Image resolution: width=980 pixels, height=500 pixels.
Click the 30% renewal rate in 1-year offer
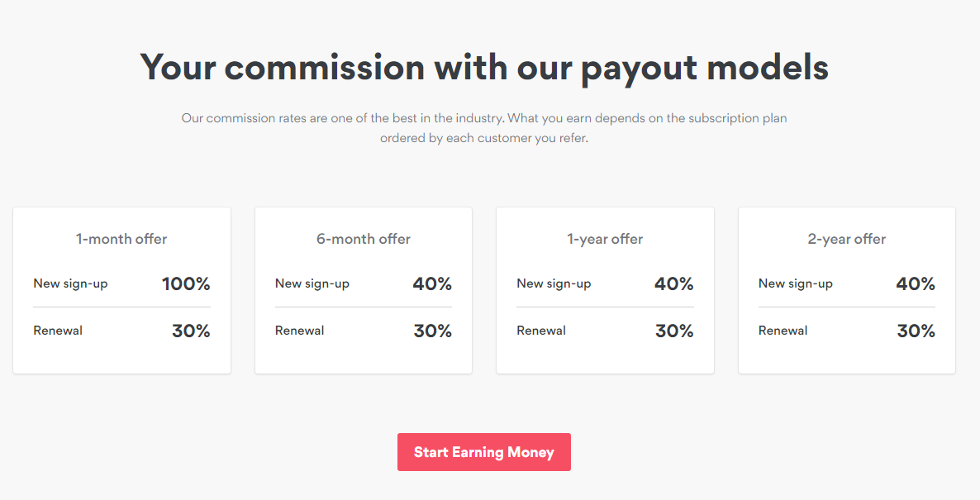coord(674,331)
